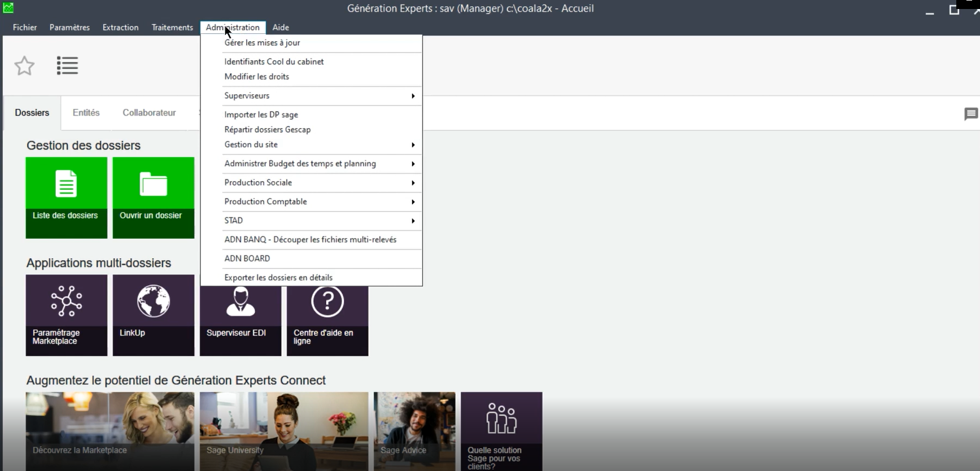Open Centre d'aide en ligne tile
The image size is (980, 471).
[327, 321]
